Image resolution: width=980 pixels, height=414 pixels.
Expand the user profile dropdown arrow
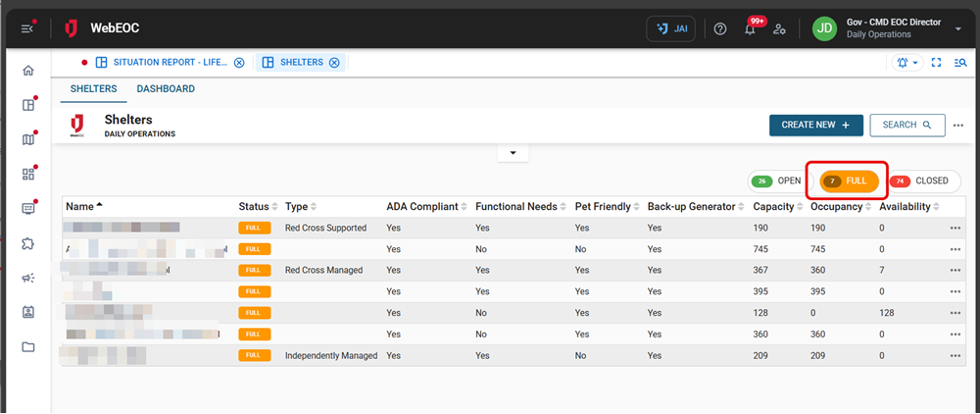(957, 28)
